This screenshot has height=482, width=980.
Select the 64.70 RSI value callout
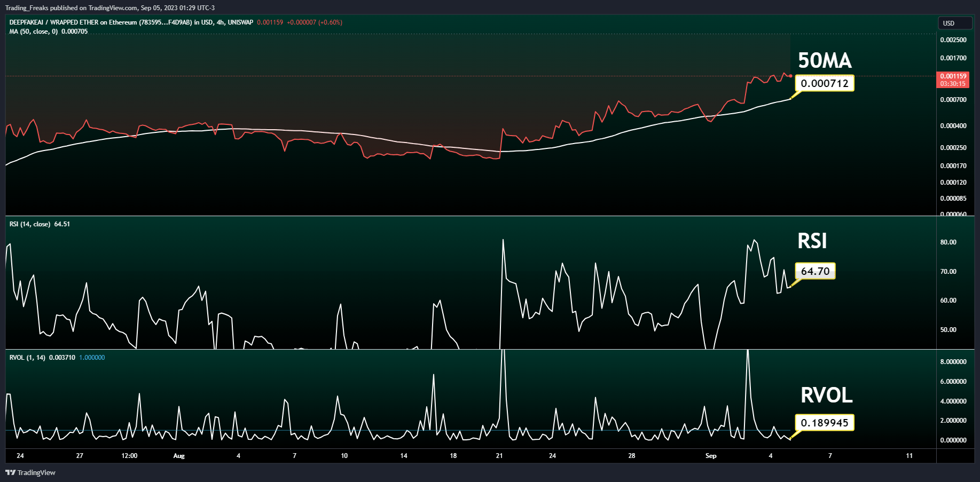(x=816, y=271)
